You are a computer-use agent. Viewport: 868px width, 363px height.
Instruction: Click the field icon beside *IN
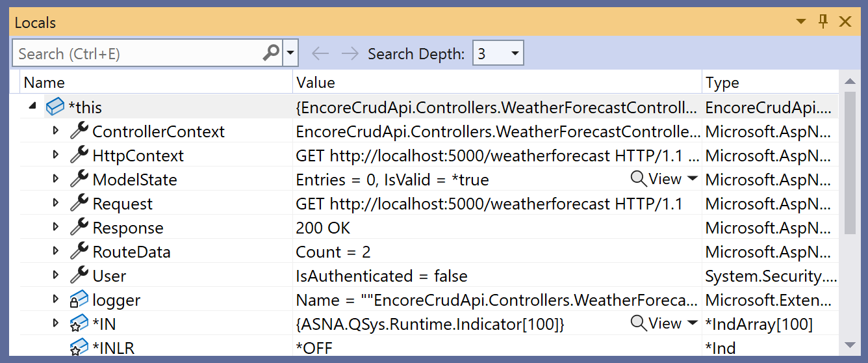[x=79, y=324]
